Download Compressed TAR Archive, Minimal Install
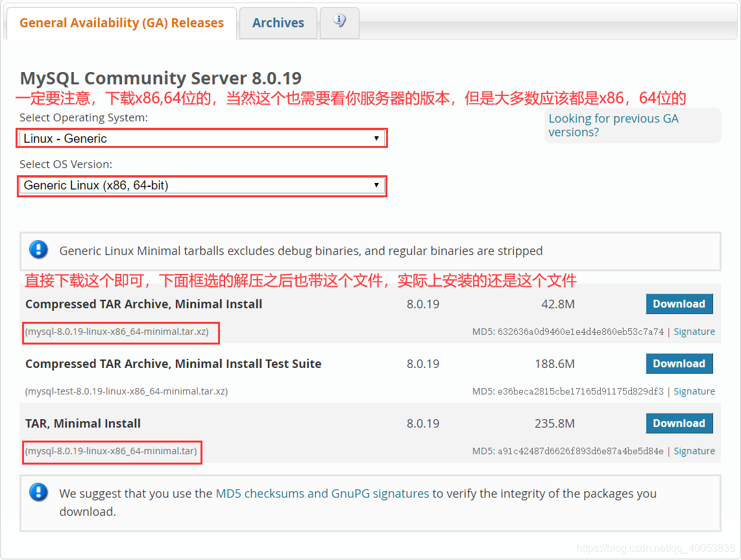The height and width of the screenshot is (560, 741). point(679,304)
